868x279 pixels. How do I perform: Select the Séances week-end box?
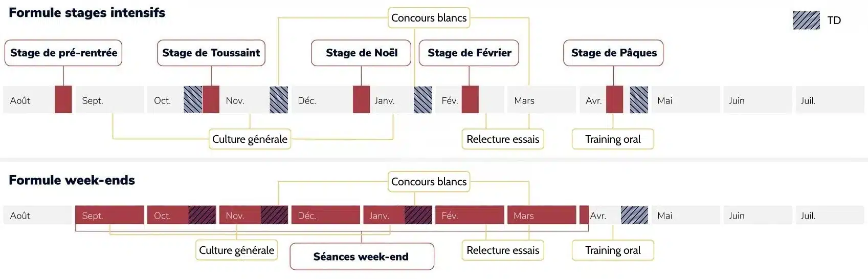click(x=361, y=256)
